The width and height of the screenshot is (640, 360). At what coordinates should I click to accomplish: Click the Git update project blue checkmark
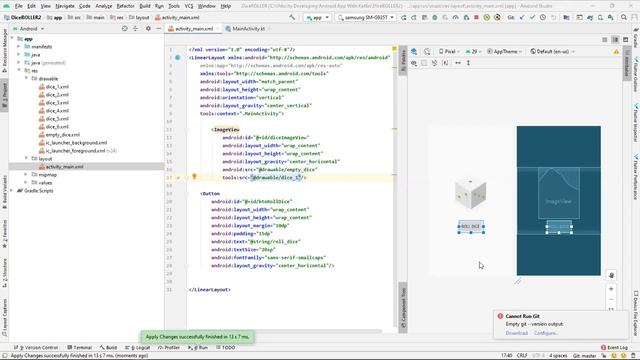(522, 18)
